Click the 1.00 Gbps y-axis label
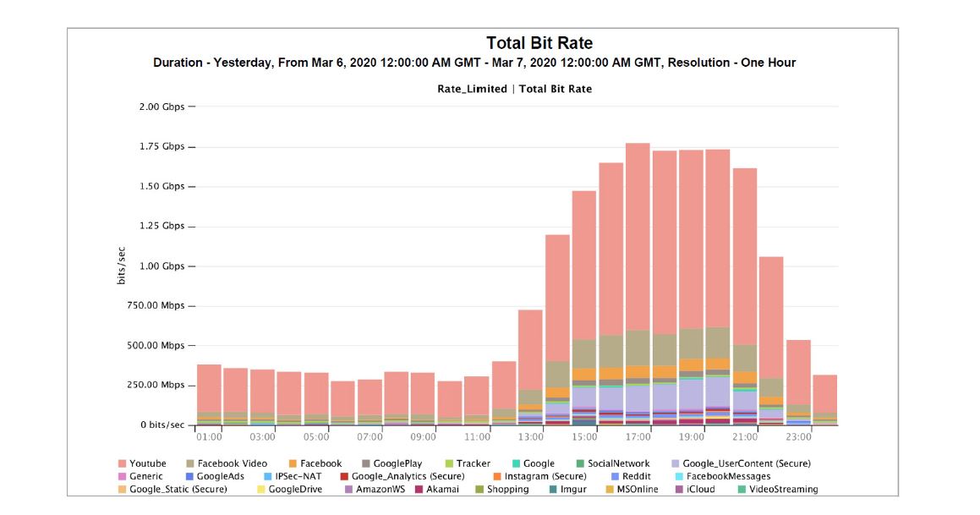The image size is (980, 515). (x=162, y=266)
